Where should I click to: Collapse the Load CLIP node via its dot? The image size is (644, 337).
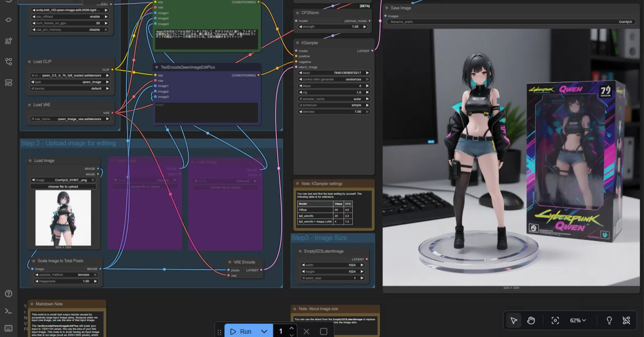[x=30, y=61]
